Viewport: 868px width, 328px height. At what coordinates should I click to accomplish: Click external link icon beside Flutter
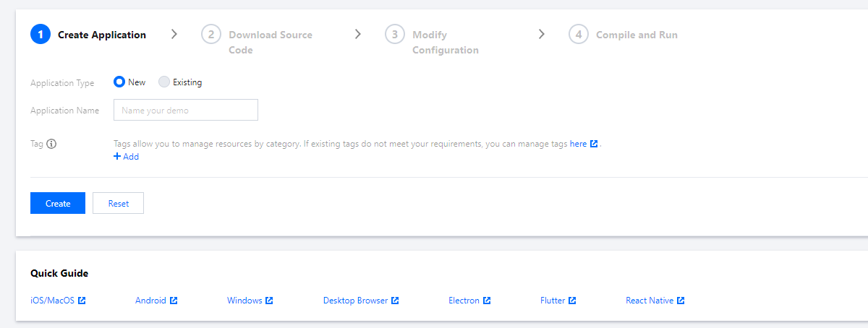(x=572, y=301)
